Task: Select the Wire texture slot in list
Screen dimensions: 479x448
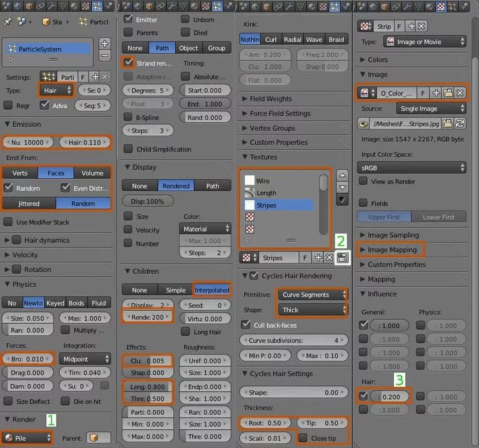Action: coord(279,181)
